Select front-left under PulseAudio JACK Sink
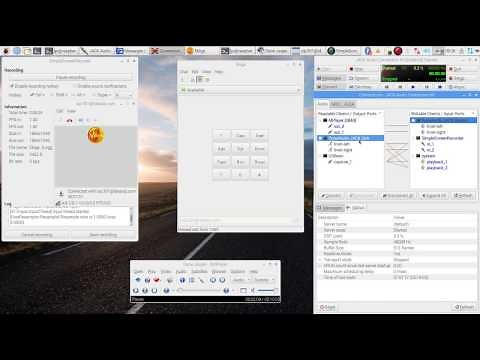This screenshot has width=480, height=360. coord(341,144)
